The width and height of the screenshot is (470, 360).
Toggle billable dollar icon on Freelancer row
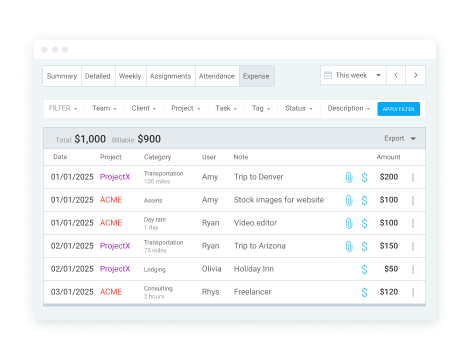(364, 292)
